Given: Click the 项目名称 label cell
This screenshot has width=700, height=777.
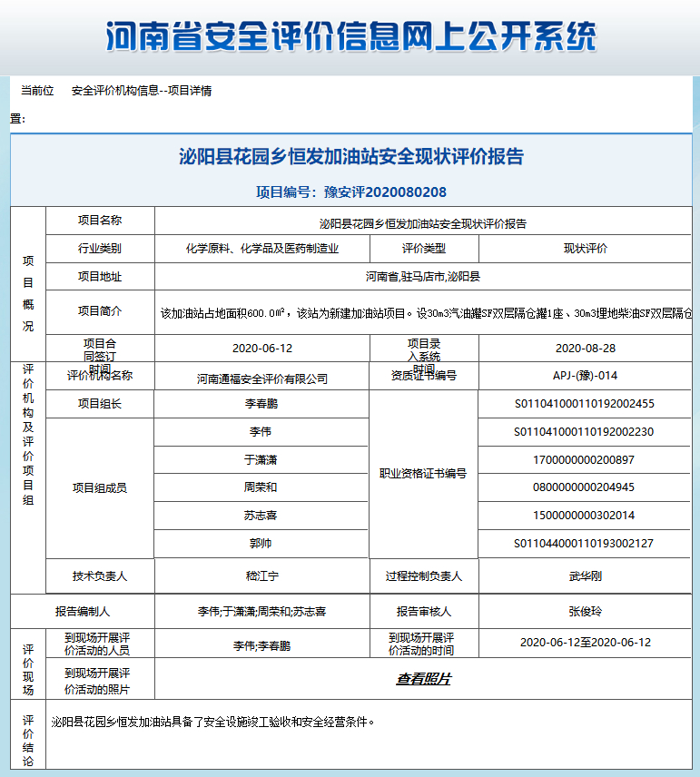Looking at the screenshot, I should coord(100,221).
